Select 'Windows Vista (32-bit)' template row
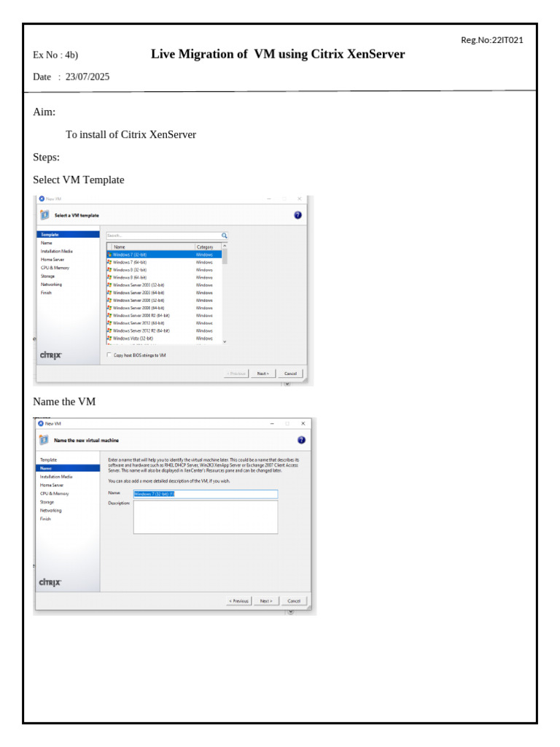 pyautogui.click(x=164, y=338)
